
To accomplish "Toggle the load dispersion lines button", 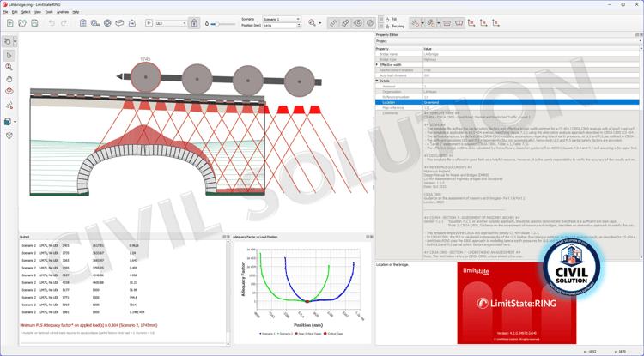I will point(333,23).
